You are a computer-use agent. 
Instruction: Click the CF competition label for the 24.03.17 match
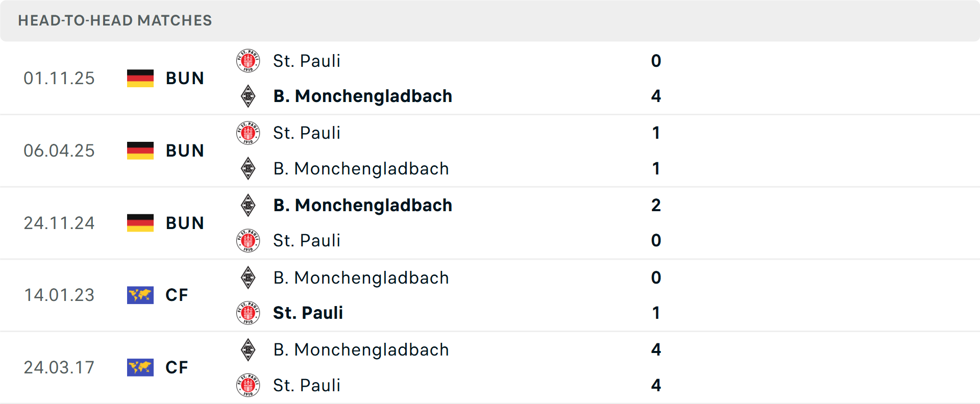click(177, 367)
